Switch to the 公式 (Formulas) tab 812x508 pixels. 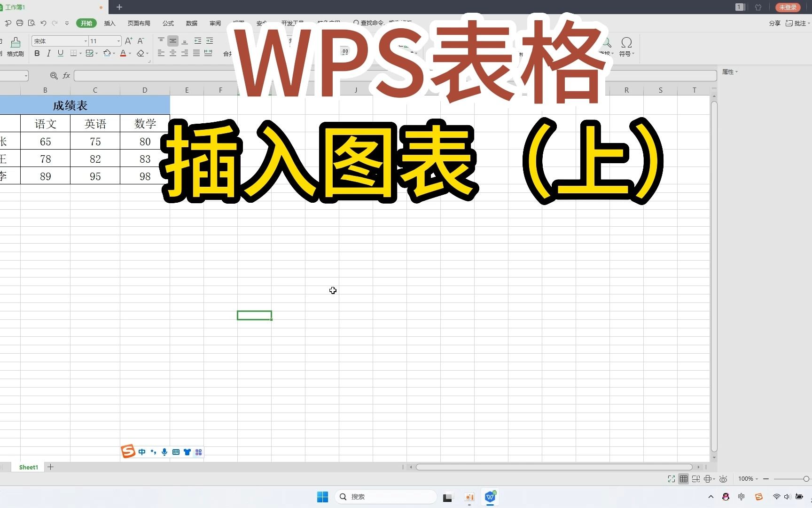point(168,23)
